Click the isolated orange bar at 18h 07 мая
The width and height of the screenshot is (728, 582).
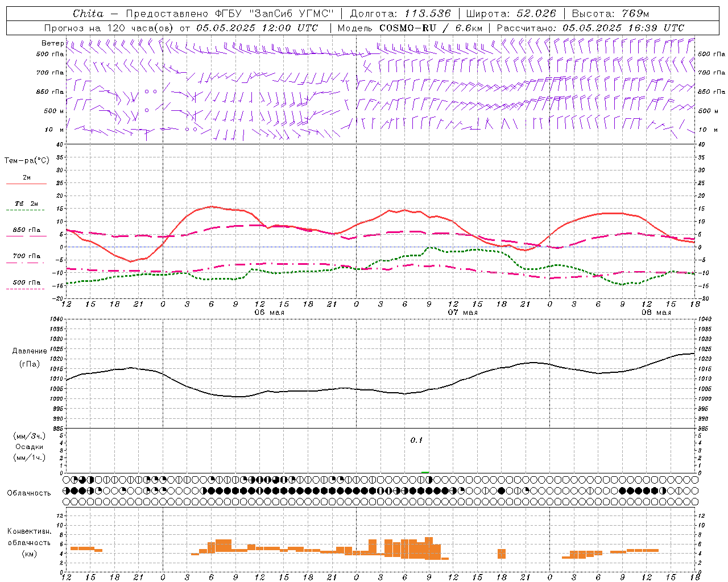(x=502, y=554)
